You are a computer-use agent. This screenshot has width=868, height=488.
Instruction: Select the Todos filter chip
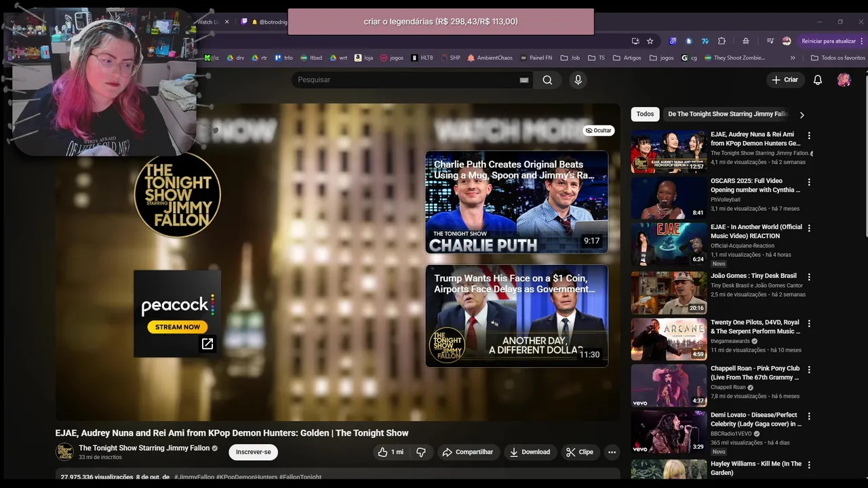[645, 114]
